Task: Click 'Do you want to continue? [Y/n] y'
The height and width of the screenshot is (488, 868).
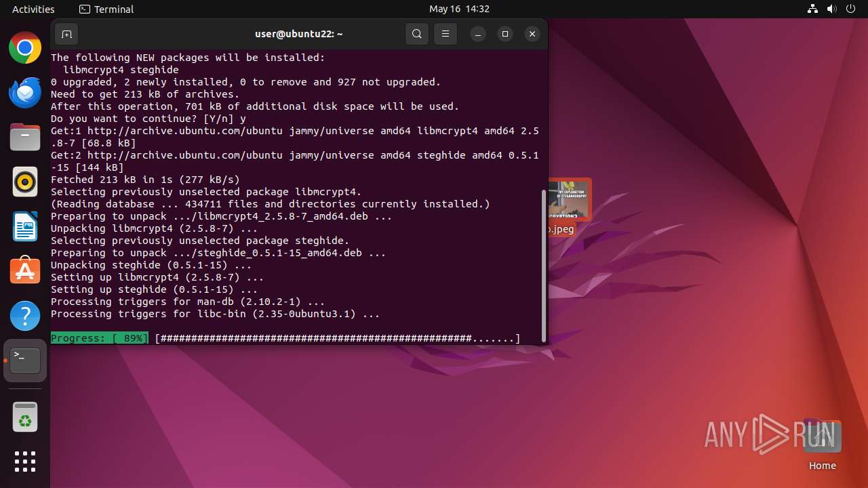Action: click(x=149, y=119)
